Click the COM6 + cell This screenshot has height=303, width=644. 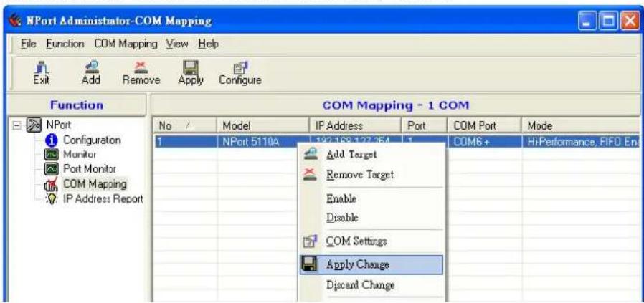484,141
